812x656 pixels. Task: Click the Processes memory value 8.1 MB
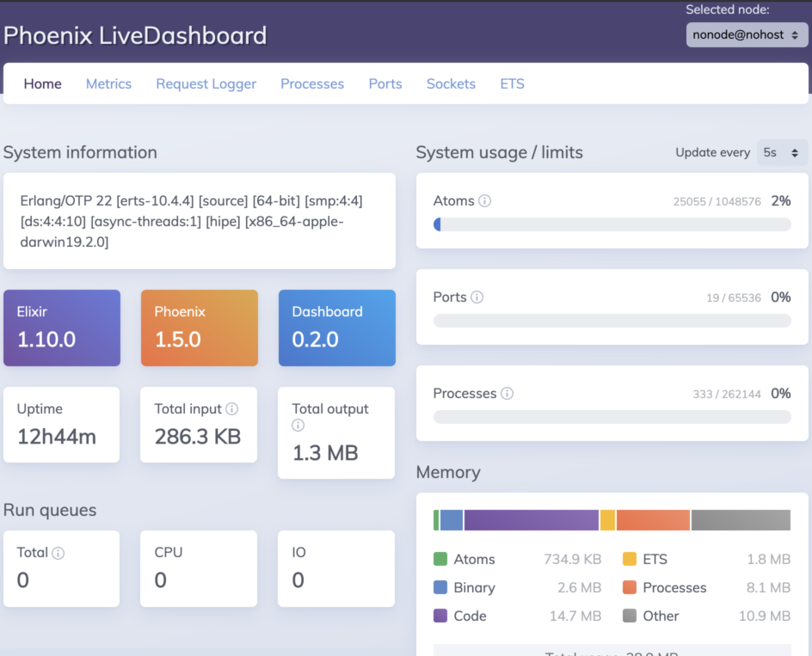[768, 588]
